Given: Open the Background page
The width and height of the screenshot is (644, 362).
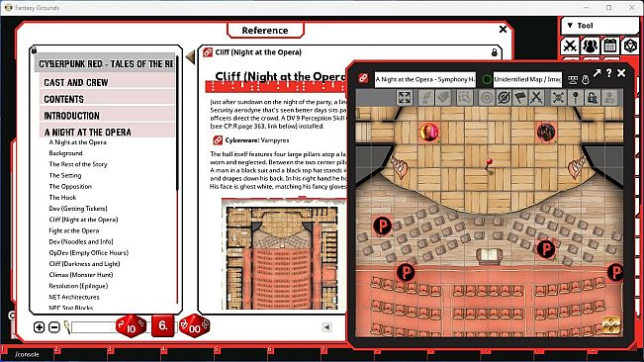Looking at the screenshot, I should coord(65,153).
